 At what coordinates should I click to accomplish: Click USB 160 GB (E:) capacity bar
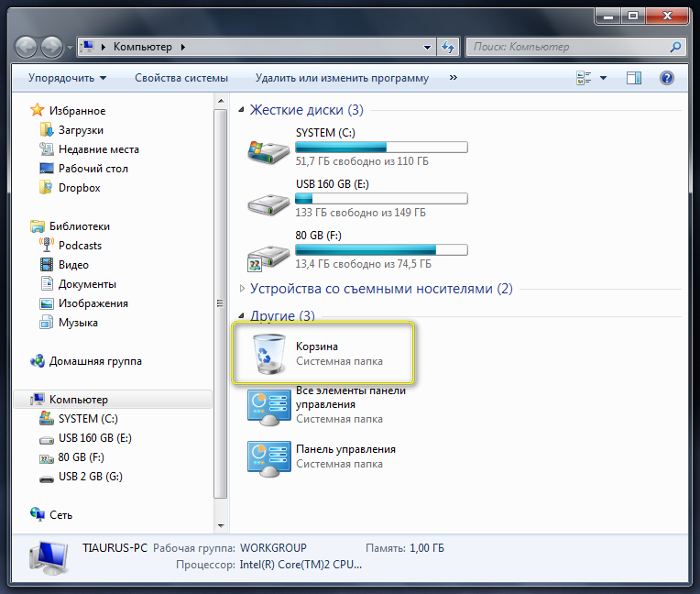click(x=381, y=198)
